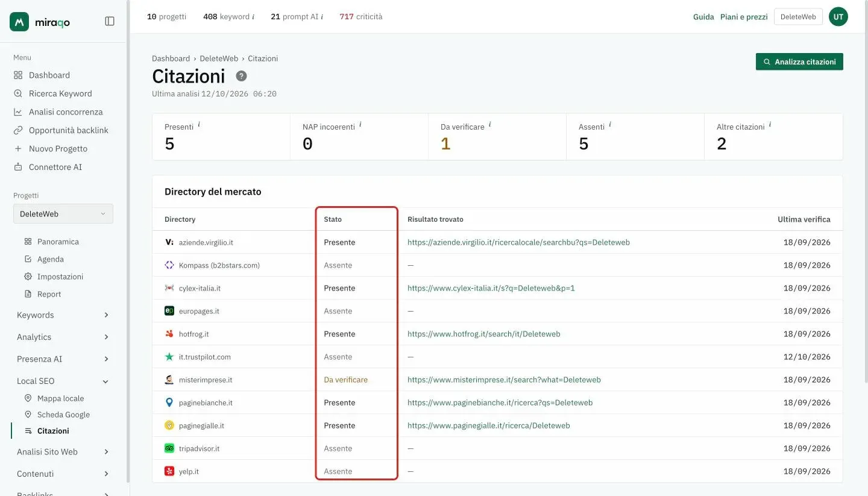Image resolution: width=868 pixels, height=496 pixels.
Task: Click the miraqo logo icon
Action: point(19,22)
